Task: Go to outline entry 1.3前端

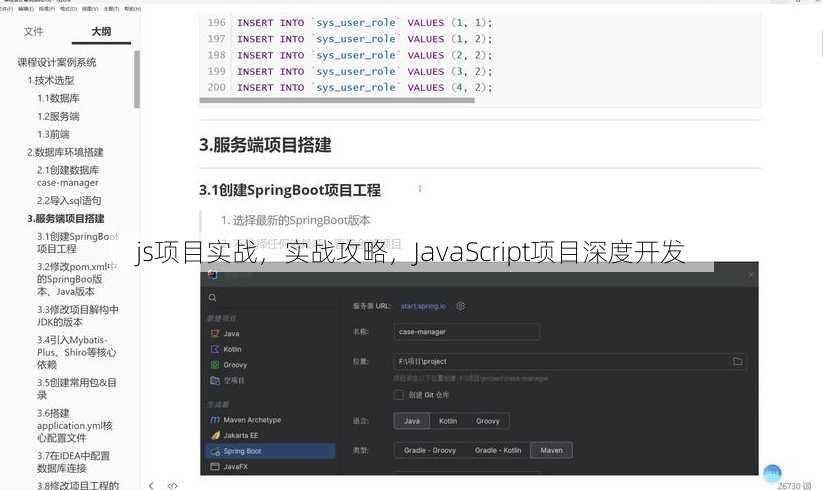Action: [x=53, y=134]
